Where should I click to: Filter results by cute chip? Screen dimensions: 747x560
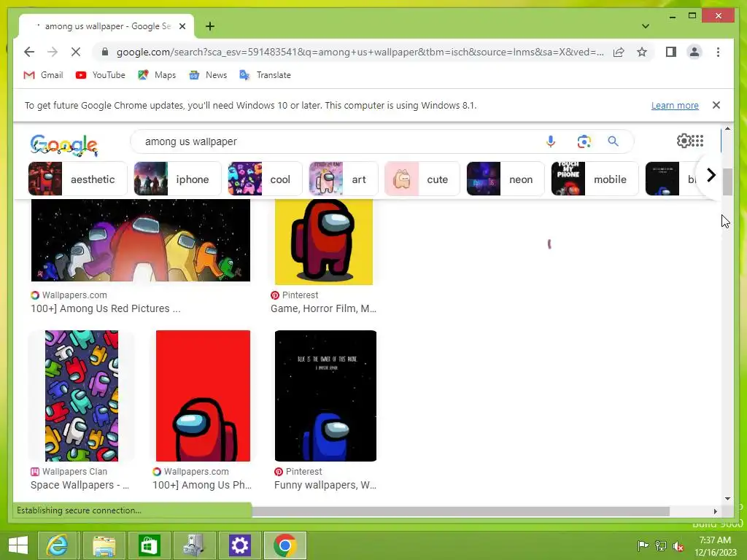(422, 179)
